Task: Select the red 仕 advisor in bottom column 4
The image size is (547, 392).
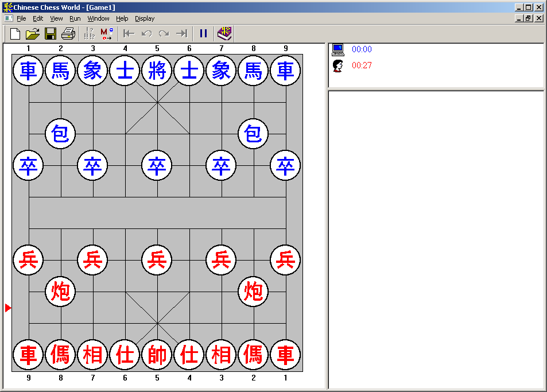Action: (189, 355)
